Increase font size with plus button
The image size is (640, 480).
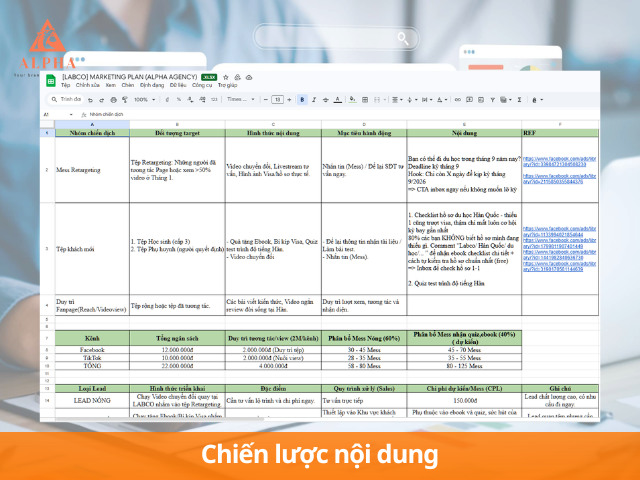coord(289,100)
